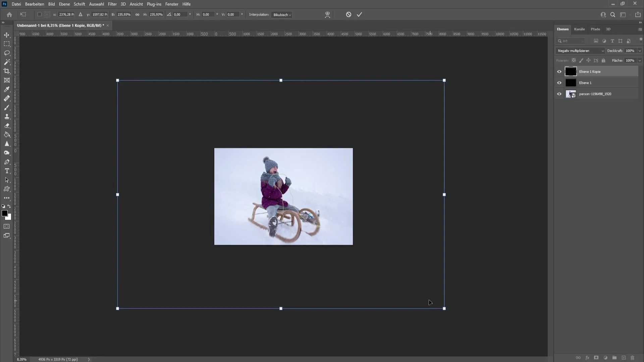Toggle visibility of Ebene 1 Kopie
Image resolution: width=644 pixels, height=362 pixels.
click(x=559, y=71)
